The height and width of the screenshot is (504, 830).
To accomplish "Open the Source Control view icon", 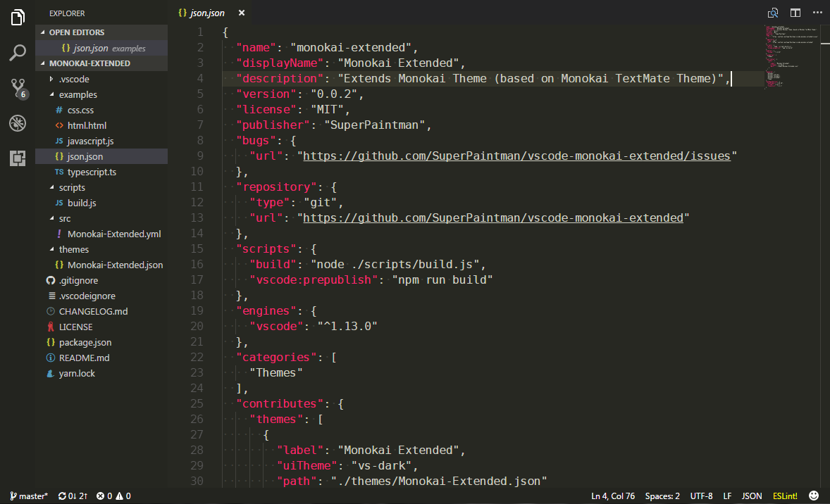I will point(18,88).
